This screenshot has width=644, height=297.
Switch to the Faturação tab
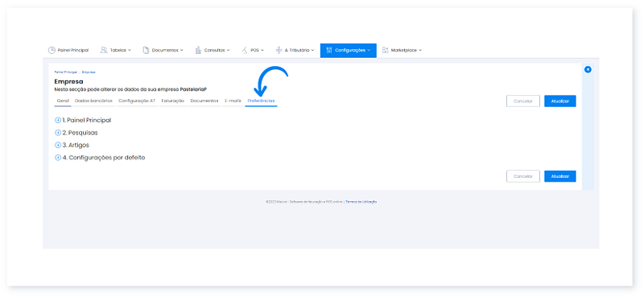(172, 101)
